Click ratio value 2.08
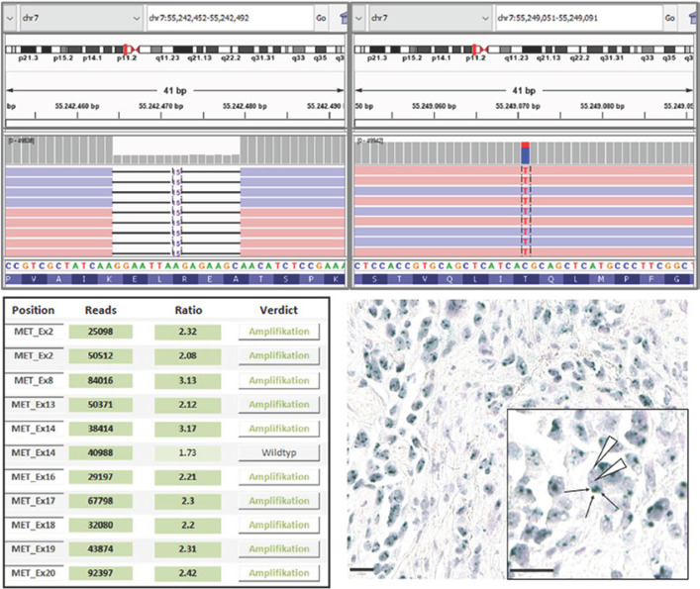This screenshot has height=589, width=700. pos(187,356)
